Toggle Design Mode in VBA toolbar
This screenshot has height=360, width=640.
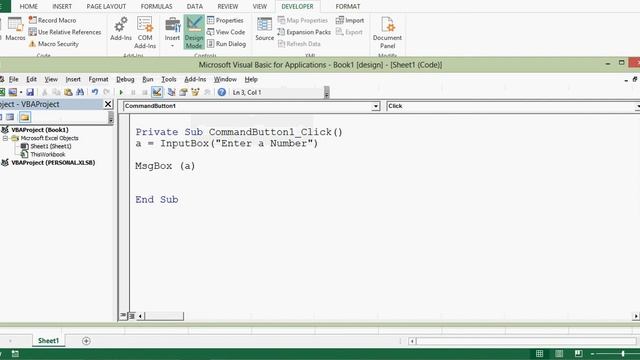coord(157,92)
